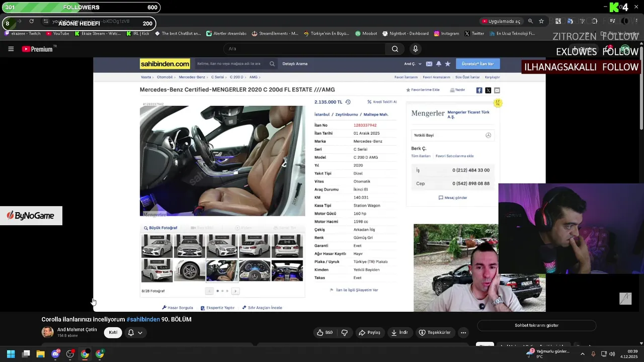This screenshot has width=644, height=362.
Task: Click the Uygulamada aç button in the address bar
Action: click(x=501, y=21)
